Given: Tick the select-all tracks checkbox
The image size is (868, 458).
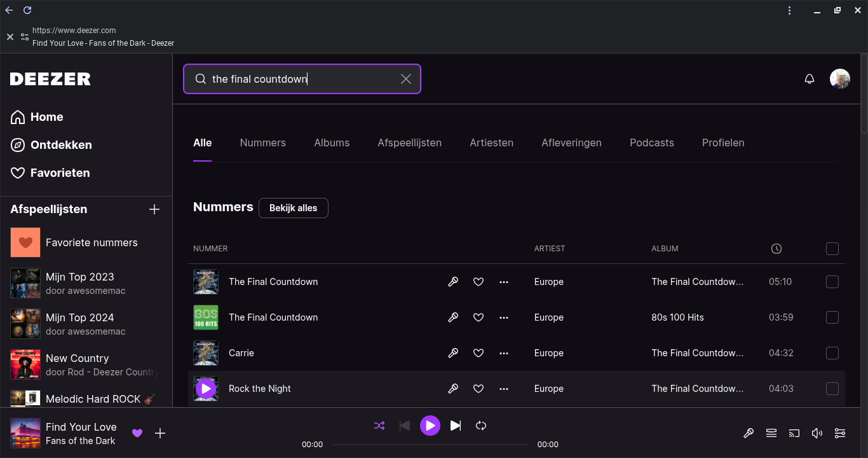Looking at the screenshot, I should 832,249.
